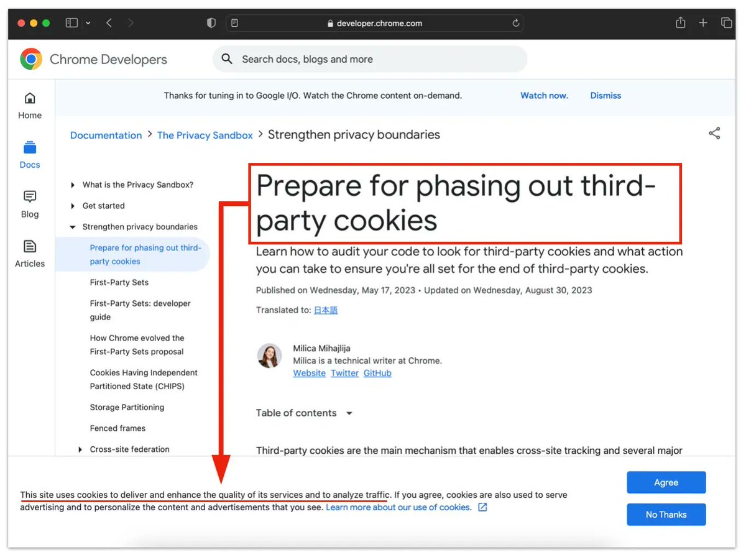Click the Agree cookies button
746x560 pixels.
666,482
